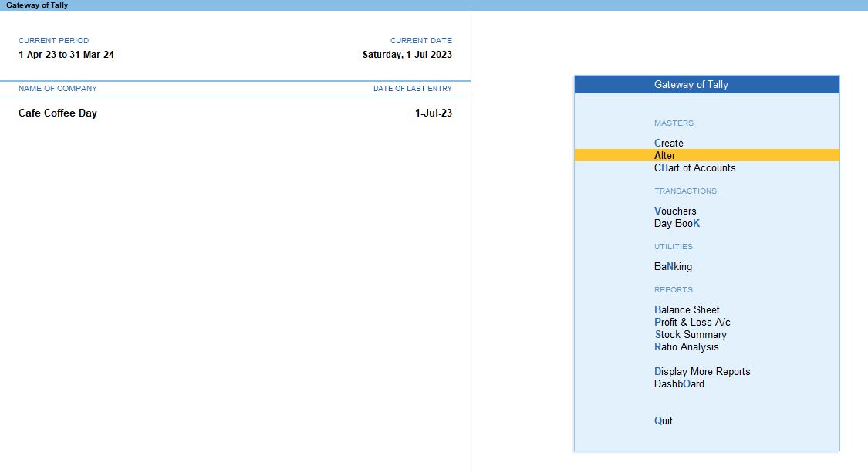Click the TRANSACTIONS section label
Viewport: 868px width, 473px height.
[685, 191]
